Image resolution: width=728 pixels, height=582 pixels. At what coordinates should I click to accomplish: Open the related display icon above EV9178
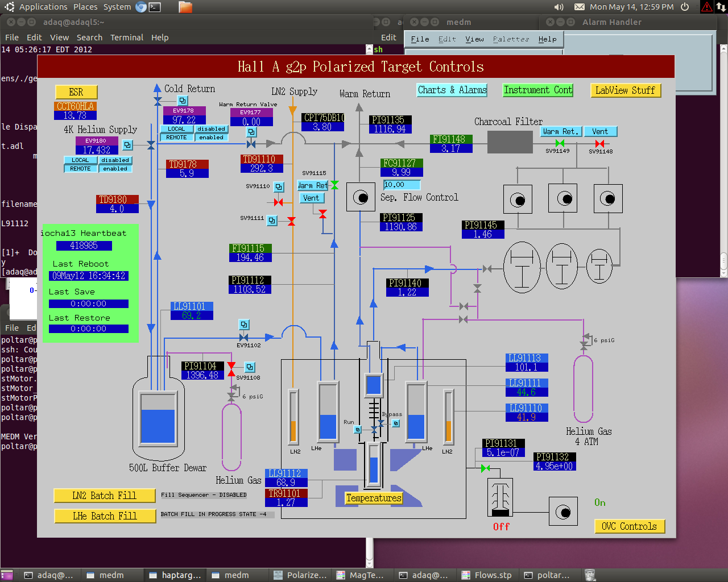[x=183, y=101]
